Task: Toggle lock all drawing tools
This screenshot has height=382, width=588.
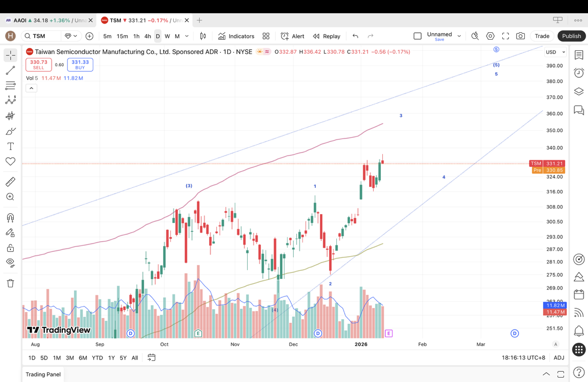Action: pyautogui.click(x=10, y=248)
